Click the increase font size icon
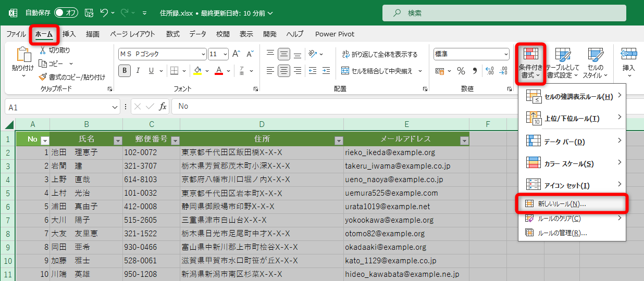The height and width of the screenshot is (281, 644). point(236,54)
